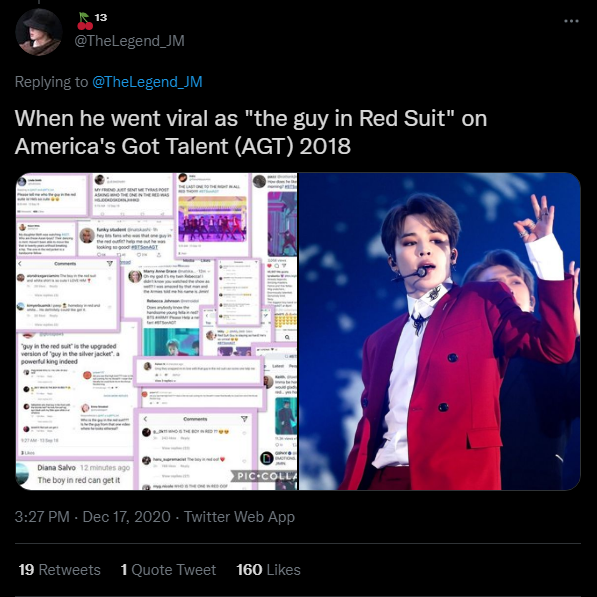Viewport: 597px width, 597px height.
Task: Open the three-dots more options menu
Action: (x=571, y=21)
